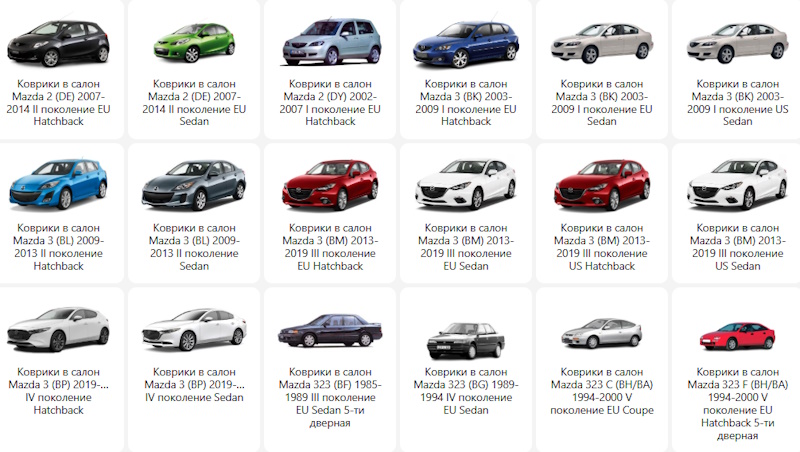Click the white Mazda 3 (BM) EU Sedan image
The height and width of the screenshot is (452, 800).
[465, 184]
